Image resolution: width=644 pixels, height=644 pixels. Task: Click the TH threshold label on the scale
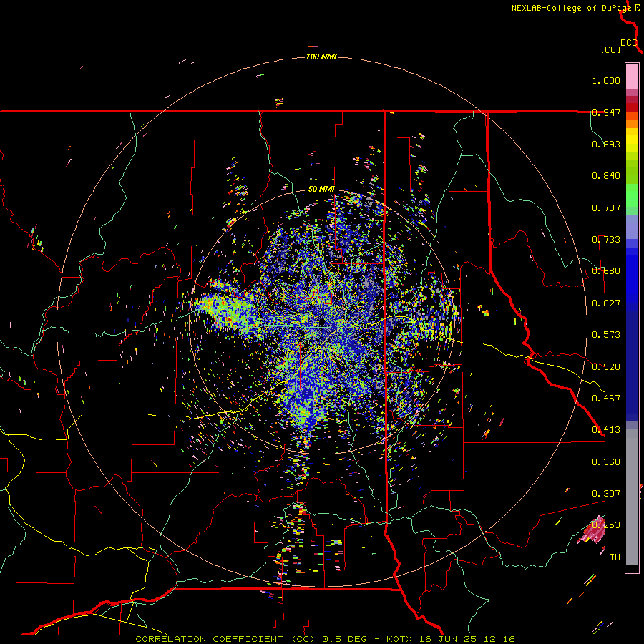pyautogui.click(x=615, y=557)
